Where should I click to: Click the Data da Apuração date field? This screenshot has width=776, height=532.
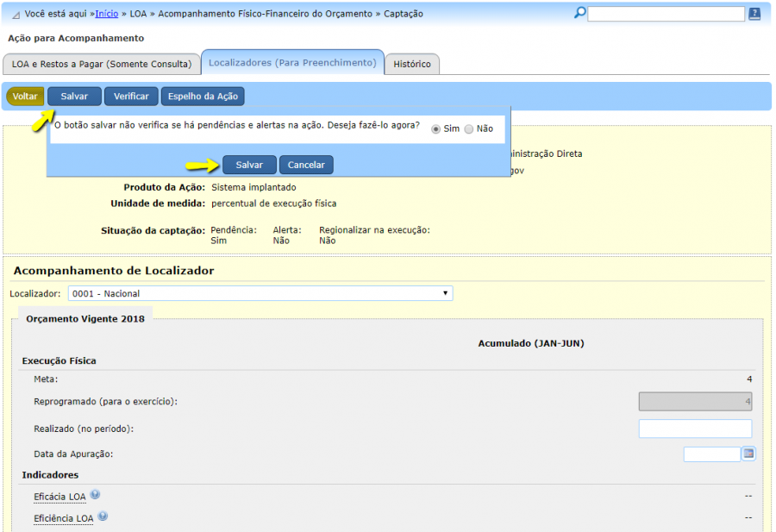point(711,454)
